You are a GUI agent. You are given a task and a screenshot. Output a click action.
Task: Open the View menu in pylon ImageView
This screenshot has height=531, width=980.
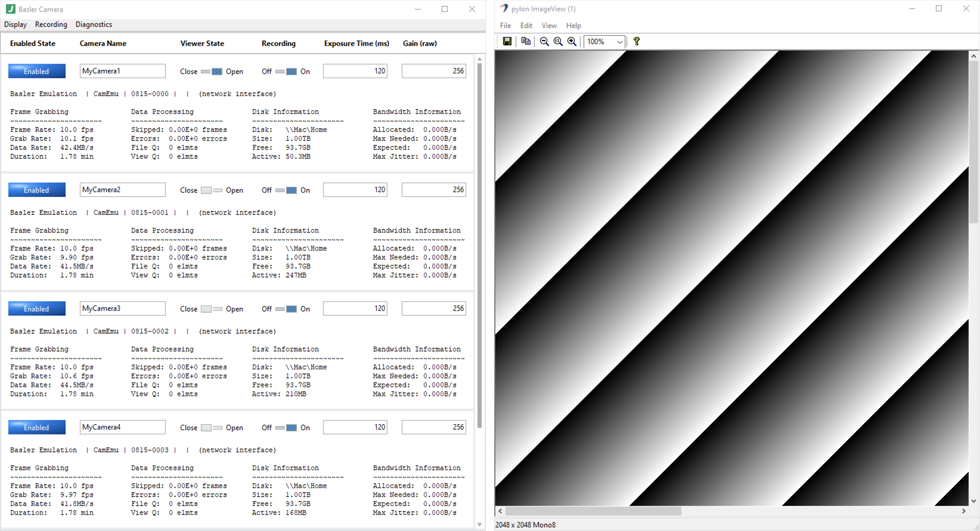pos(549,25)
